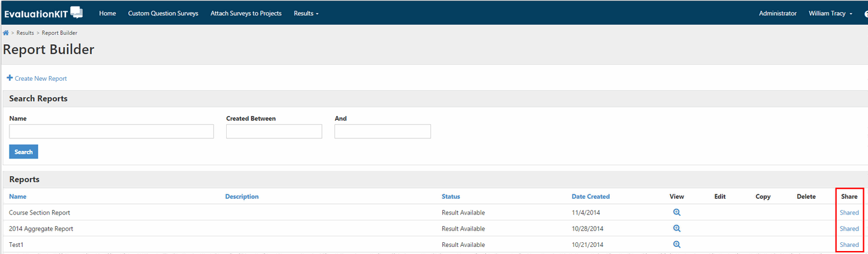Open the William Tracy user menu
Viewport: 868px width, 254px height.
(830, 14)
